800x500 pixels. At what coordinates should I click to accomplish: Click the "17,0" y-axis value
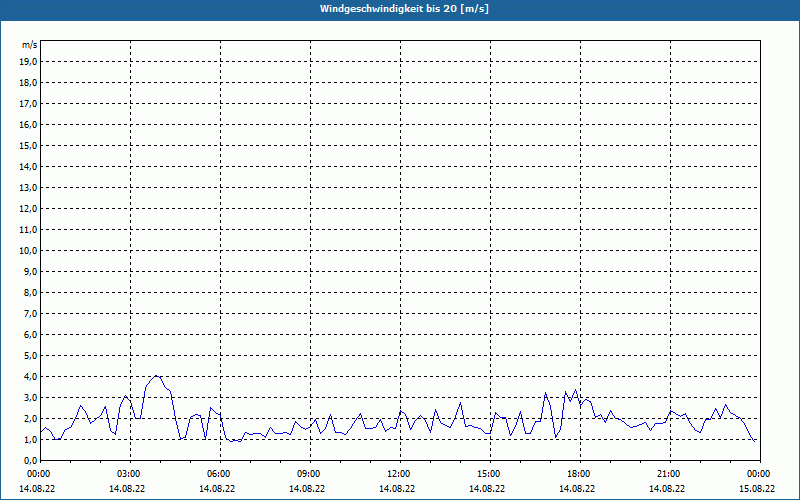[29, 104]
